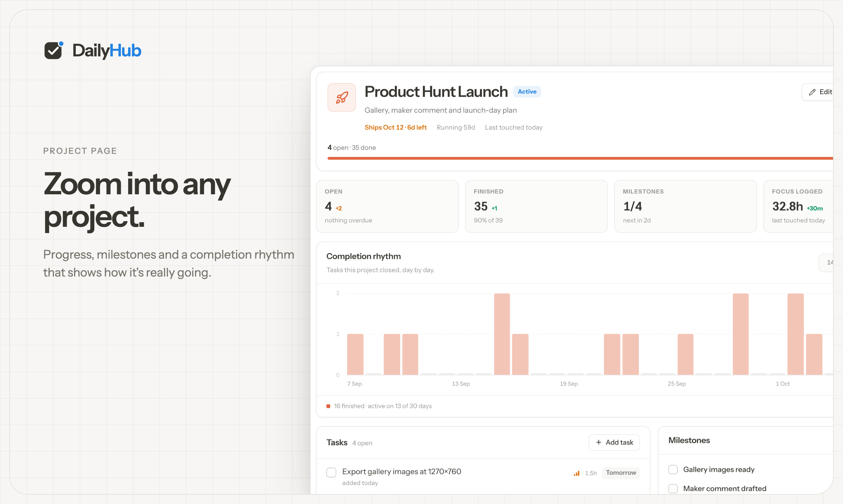Click 'next in 2d' under Milestones
This screenshot has width=843, height=504.
click(x=637, y=220)
